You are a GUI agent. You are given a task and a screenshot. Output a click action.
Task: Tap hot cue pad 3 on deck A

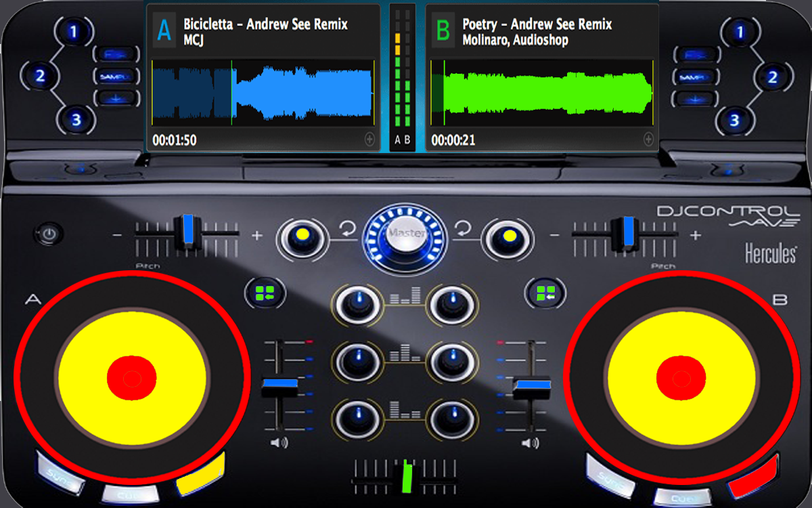point(76,121)
